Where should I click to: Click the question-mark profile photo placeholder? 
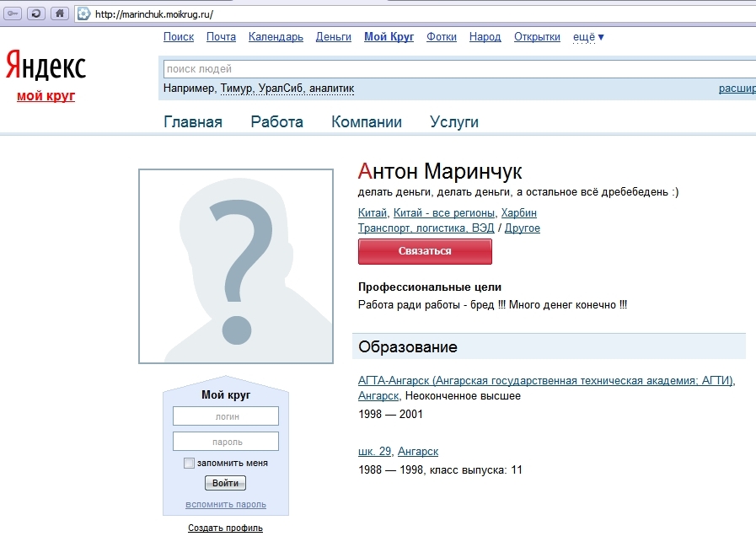tap(236, 265)
